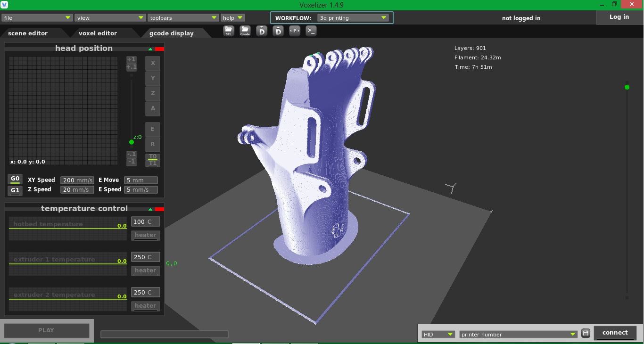Open the command console icon

[x=311, y=31]
